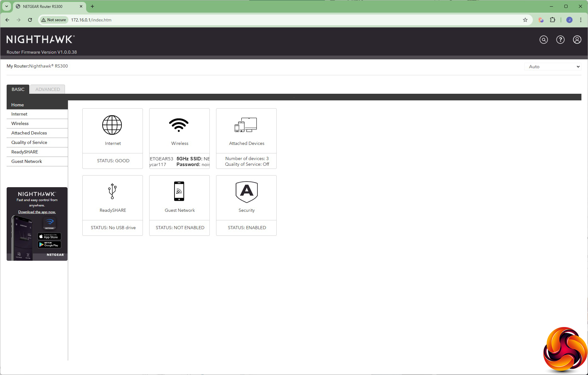The width and height of the screenshot is (588, 375).
Task: Select Internet in the sidebar menu
Action: (x=37, y=114)
